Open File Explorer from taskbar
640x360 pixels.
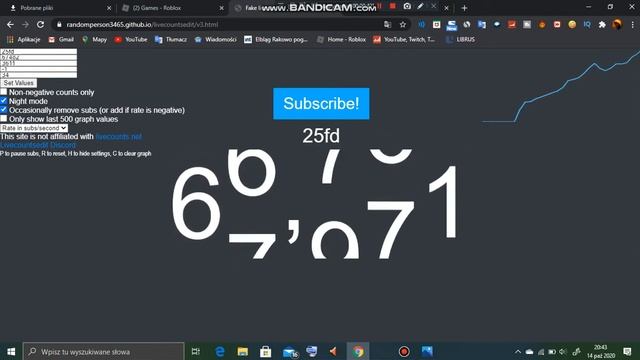pyautogui.click(x=242, y=351)
